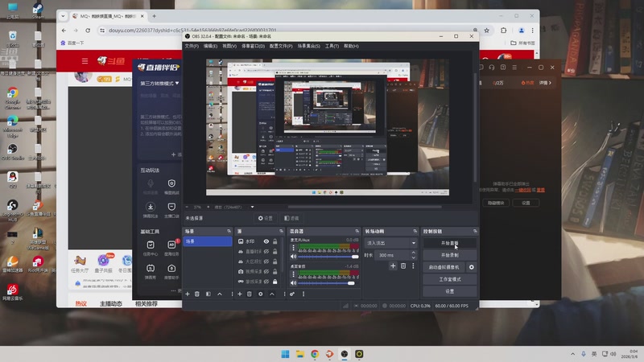The image size is (644, 362).
Task: Toggle lock on the gamepad source row
Action: point(275,282)
